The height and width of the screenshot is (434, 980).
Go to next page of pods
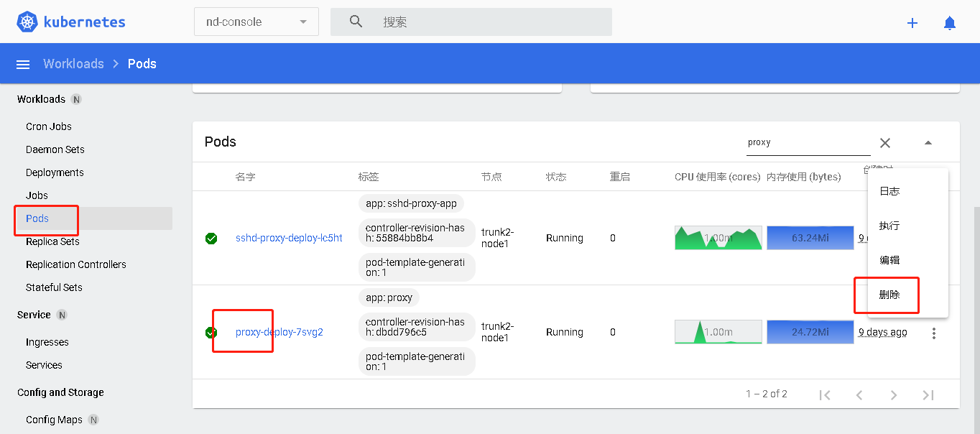[x=894, y=394]
